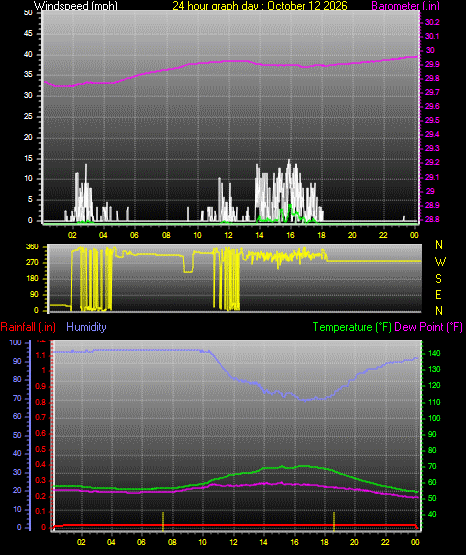Image resolution: width=466 pixels, height=555 pixels.
Task: Click the "Humidity" legend label
Action: point(86,327)
